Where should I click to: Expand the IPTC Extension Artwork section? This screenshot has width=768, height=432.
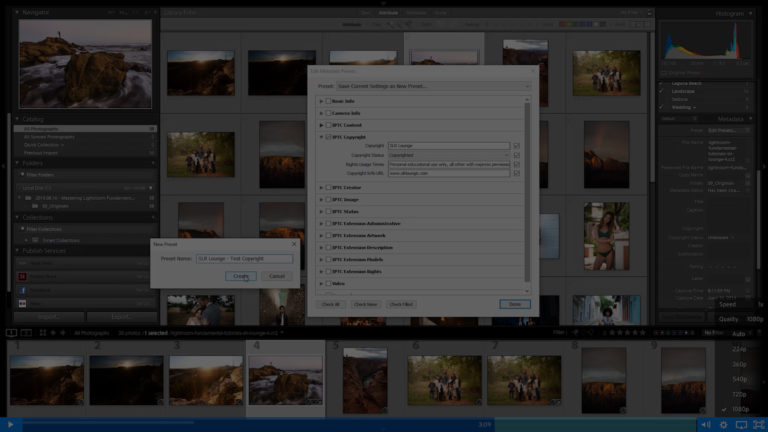pyautogui.click(x=321, y=236)
